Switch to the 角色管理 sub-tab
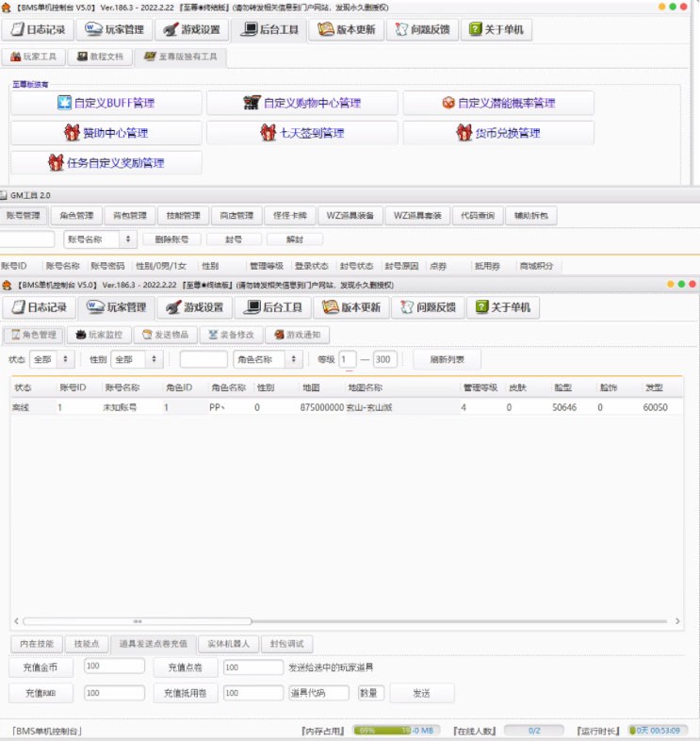This screenshot has width=700, height=741. pos(34,335)
